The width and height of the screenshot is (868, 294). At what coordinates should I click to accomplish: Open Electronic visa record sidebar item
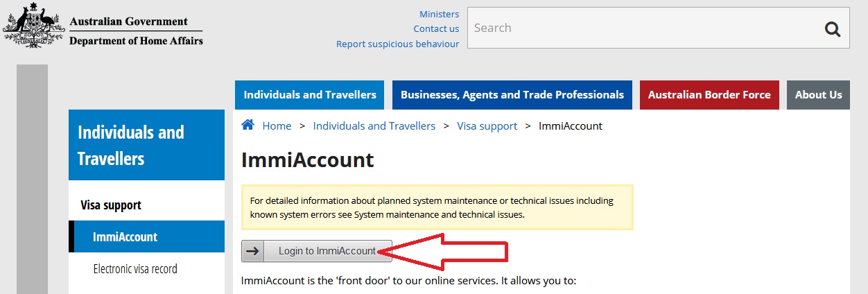(x=135, y=268)
